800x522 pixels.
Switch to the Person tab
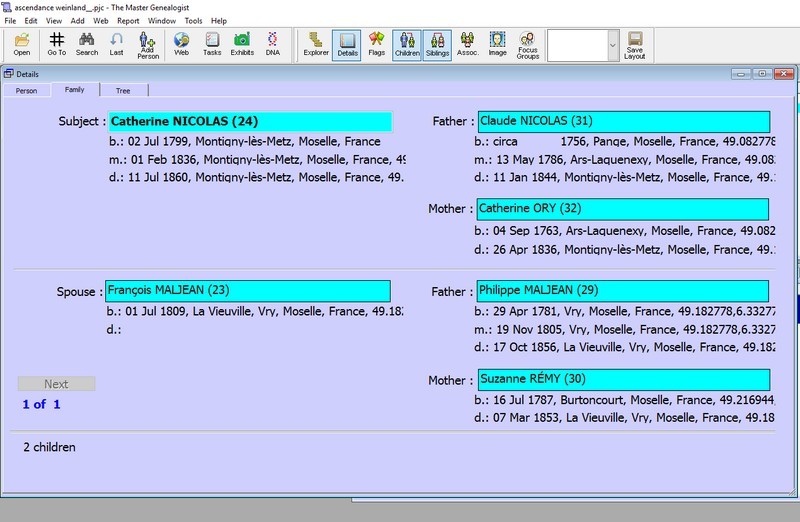coord(27,91)
